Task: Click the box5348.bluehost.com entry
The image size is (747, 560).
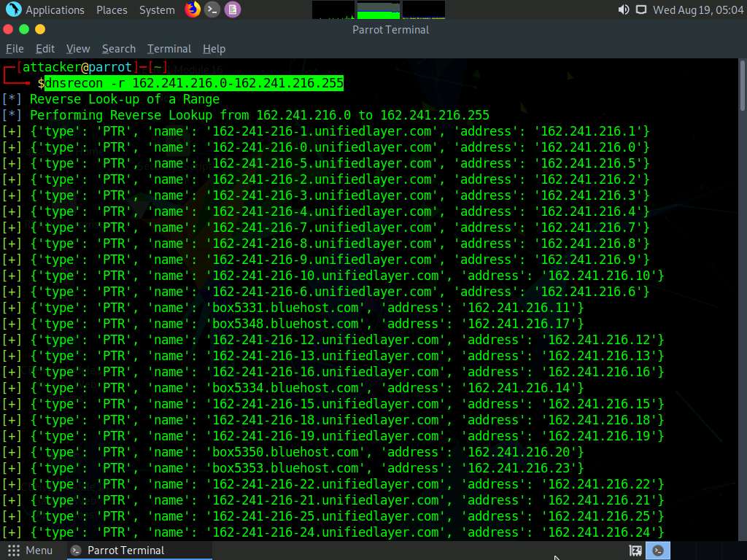Action: [285, 324]
